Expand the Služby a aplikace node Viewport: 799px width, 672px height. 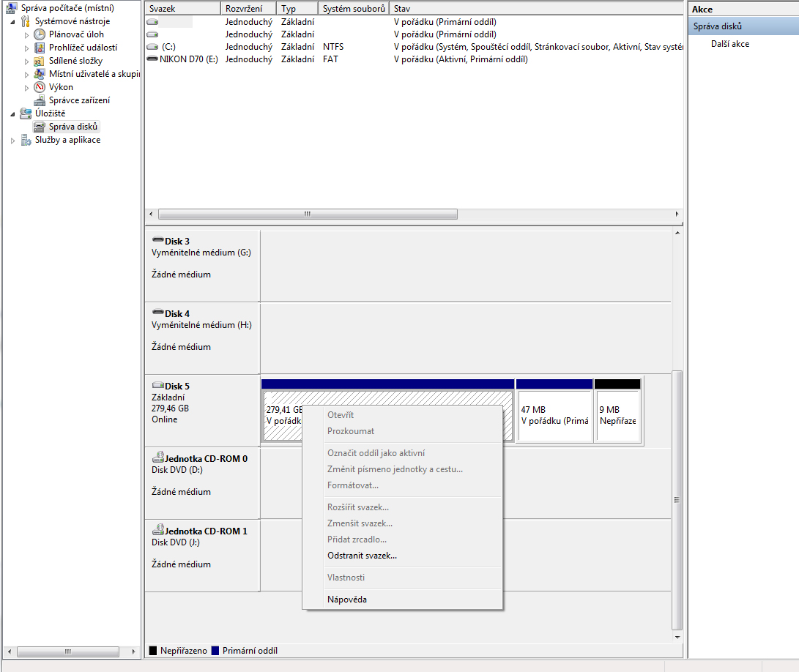tap(12, 141)
